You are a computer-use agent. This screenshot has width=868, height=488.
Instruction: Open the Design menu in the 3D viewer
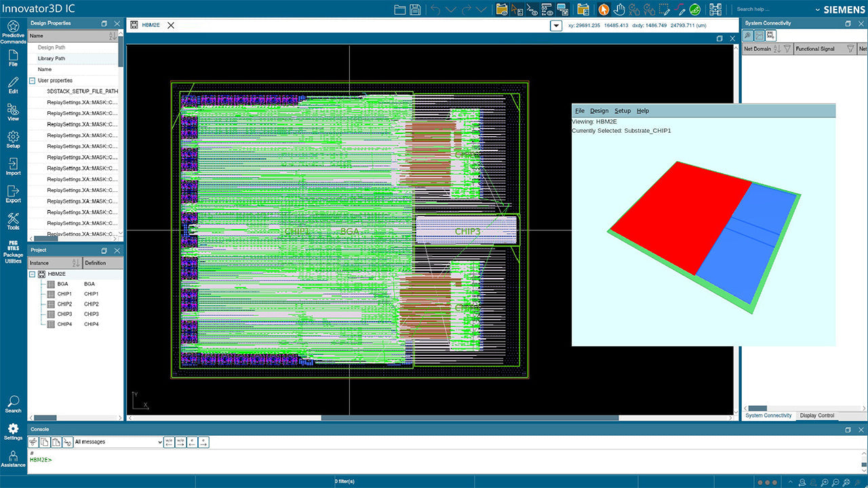[x=599, y=110]
